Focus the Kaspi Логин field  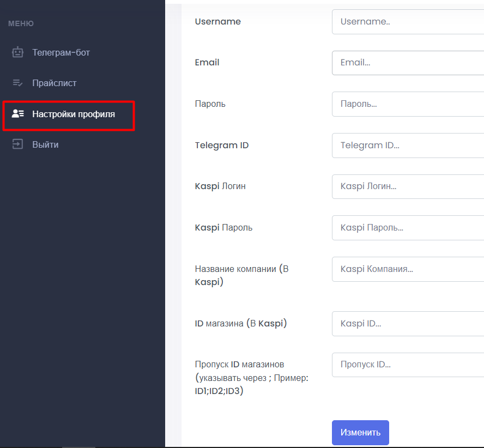tap(408, 186)
